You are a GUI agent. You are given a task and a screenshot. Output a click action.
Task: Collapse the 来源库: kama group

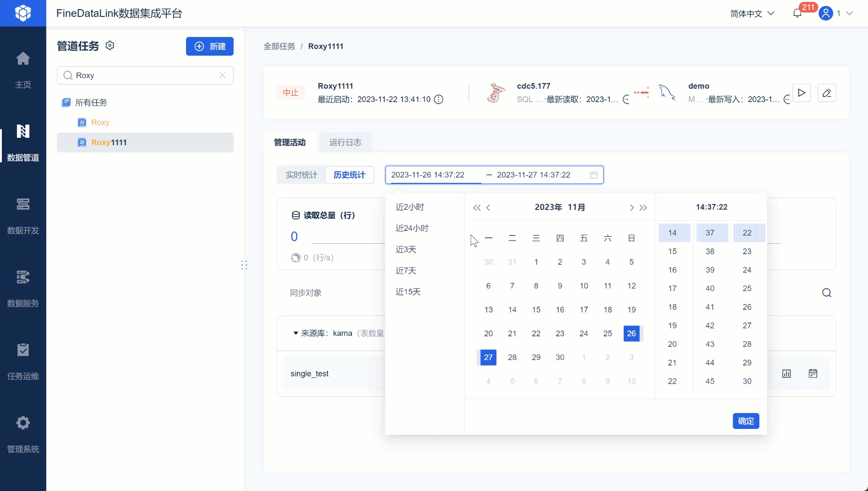(295, 334)
